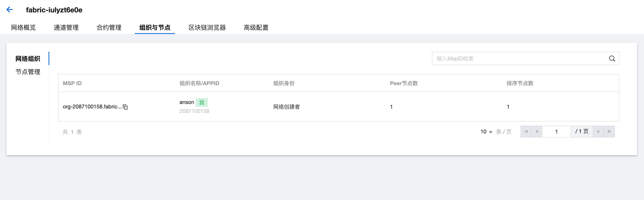The image size is (644, 200).
Task: Select 网络组织 in side menu
Action: [x=28, y=59]
